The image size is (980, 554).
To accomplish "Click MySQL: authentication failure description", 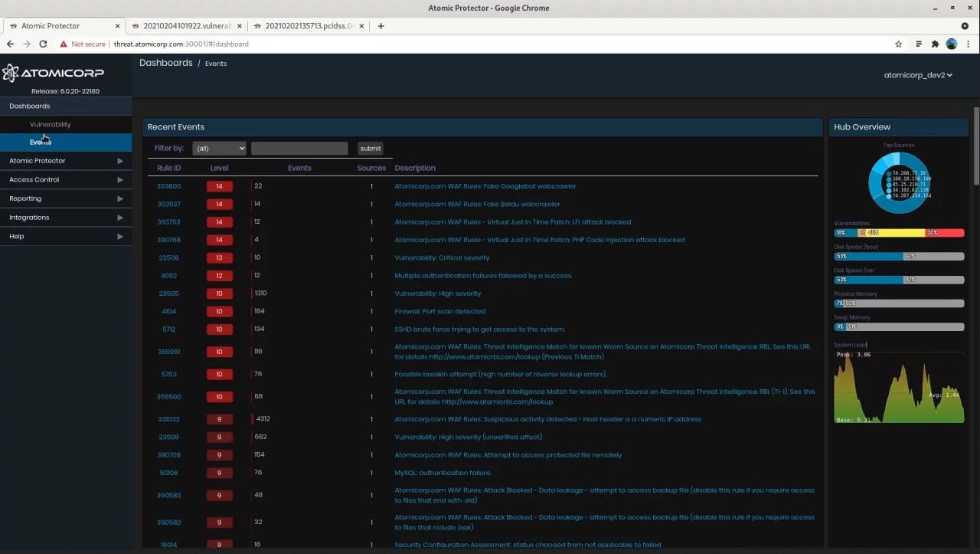I will coord(443,473).
